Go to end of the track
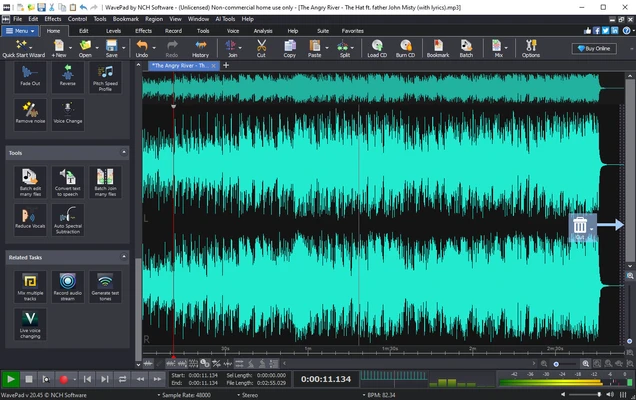This screenshot has height=400, width=636. [x=105, y=379]
